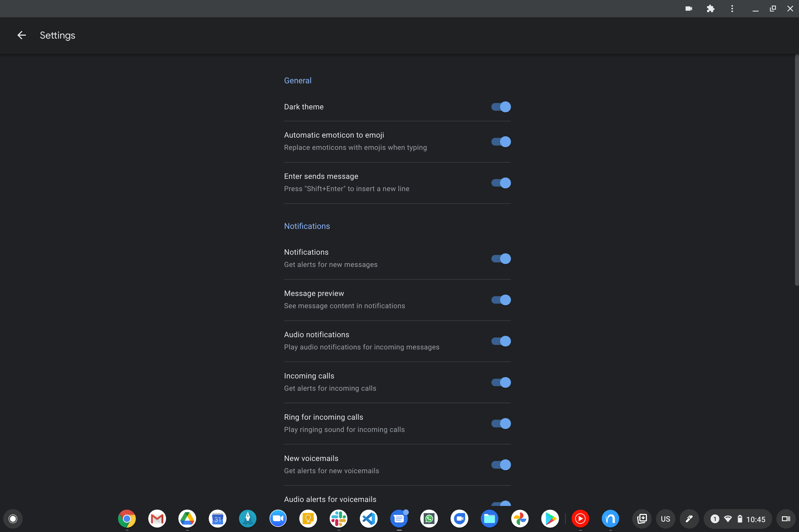Disable Automatic emoticon to emoji
Viewport: 799px width, 532px height.
click(501, 142)
